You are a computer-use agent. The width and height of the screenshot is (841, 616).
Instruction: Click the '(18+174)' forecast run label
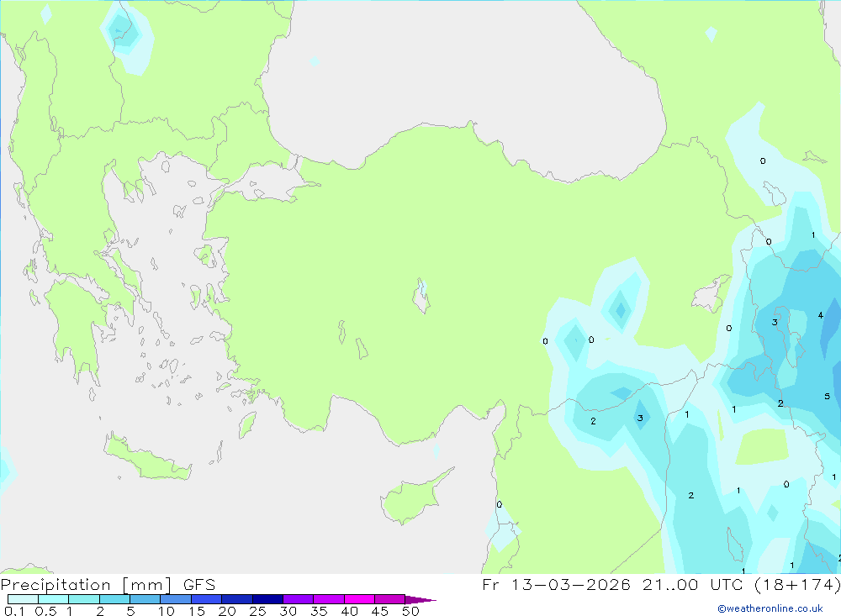[797, 584]
